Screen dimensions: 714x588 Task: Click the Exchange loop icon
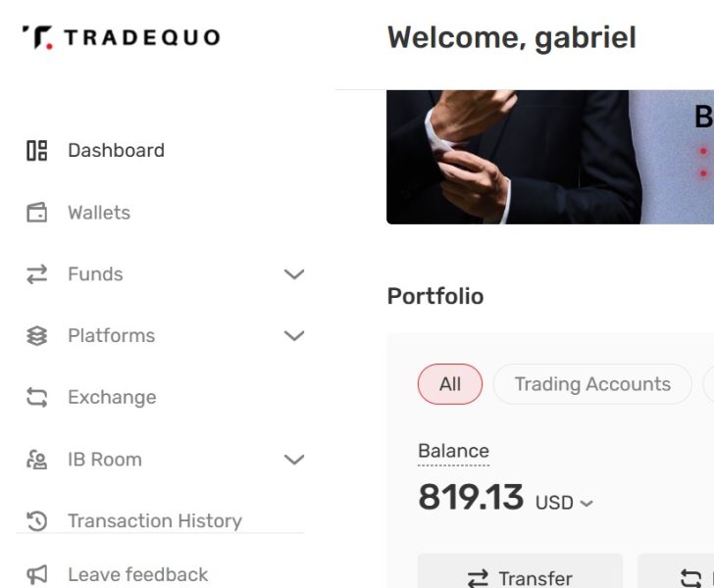pos(37,398)
